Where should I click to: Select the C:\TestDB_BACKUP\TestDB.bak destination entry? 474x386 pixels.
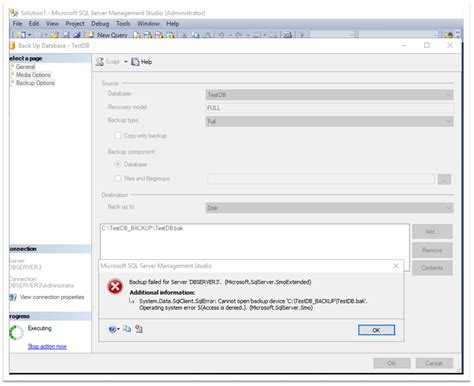[142, 228]
